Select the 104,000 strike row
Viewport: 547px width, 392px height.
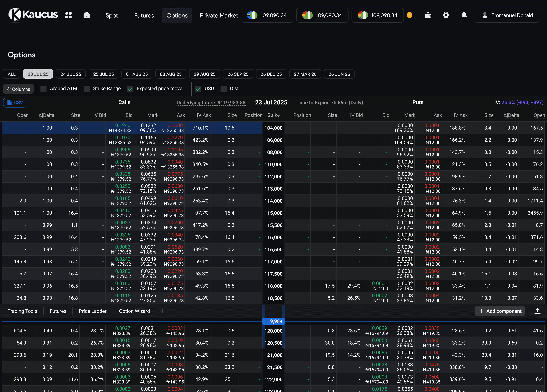pyautogui.click(x=273, y=128)
